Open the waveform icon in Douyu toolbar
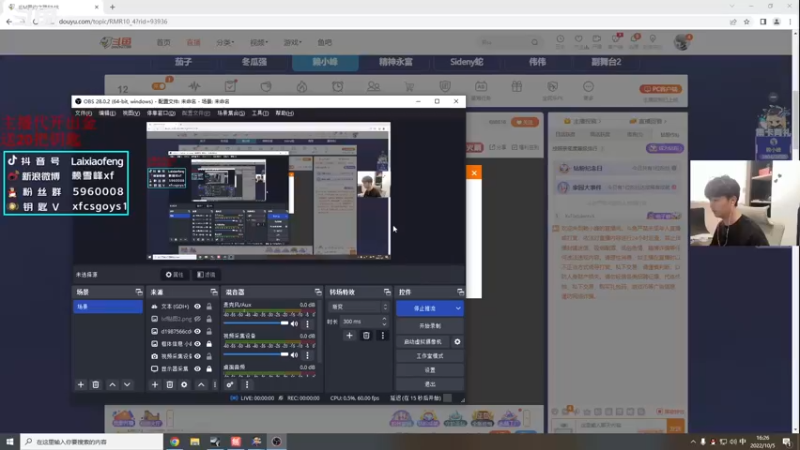 [x=194, y=86]
